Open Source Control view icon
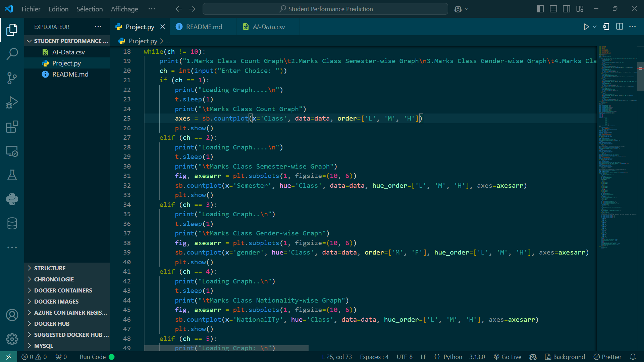The image size is (644, 362). [12, 78]
